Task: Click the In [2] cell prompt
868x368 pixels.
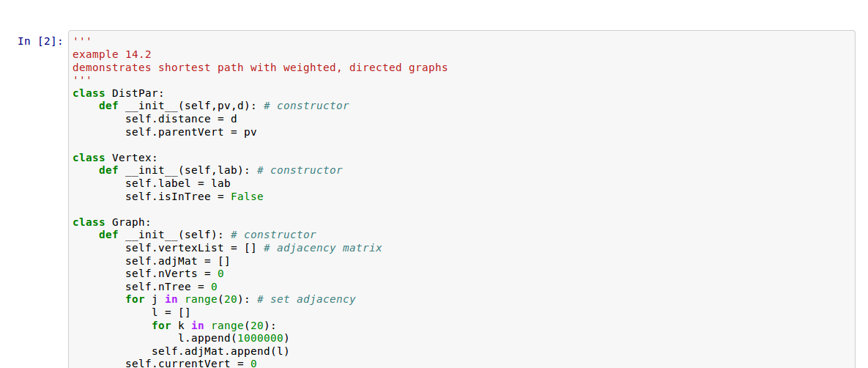Action: 40,42
